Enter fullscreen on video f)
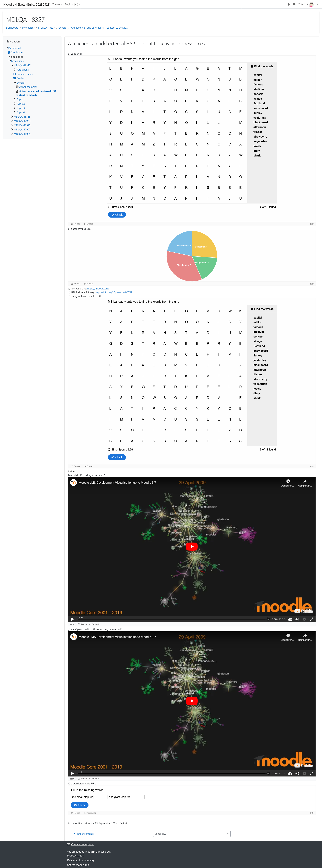 [x=312, y=619]
